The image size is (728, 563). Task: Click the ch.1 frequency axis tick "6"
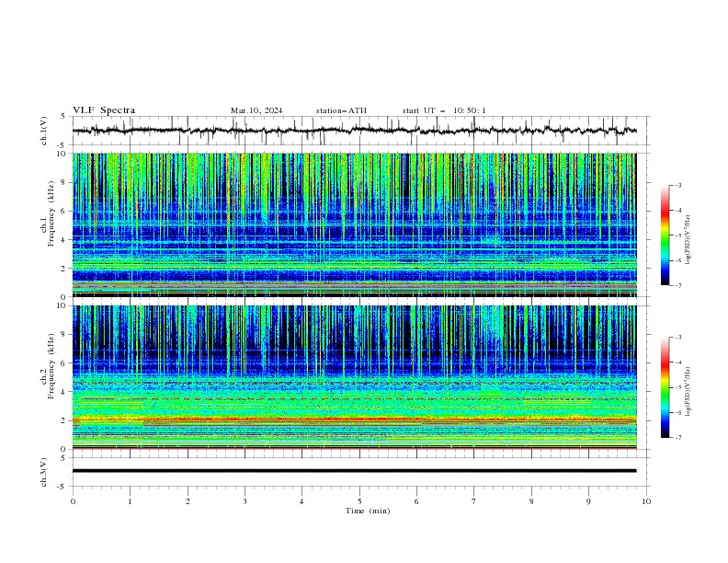[65, 211]
